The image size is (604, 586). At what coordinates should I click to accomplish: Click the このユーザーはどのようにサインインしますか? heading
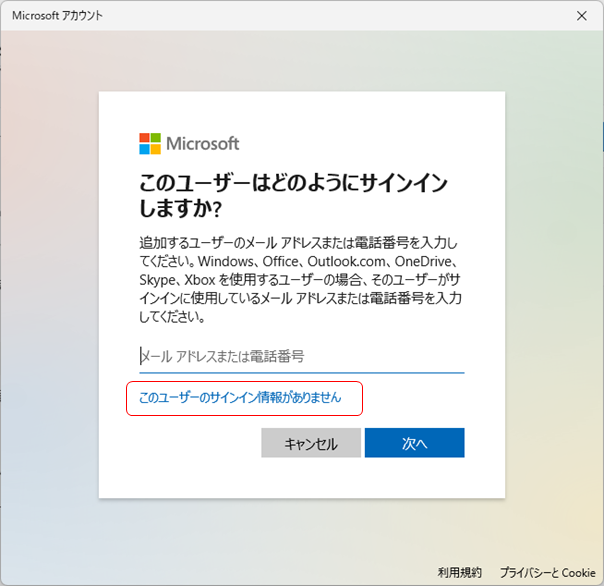tap(293, 197)
